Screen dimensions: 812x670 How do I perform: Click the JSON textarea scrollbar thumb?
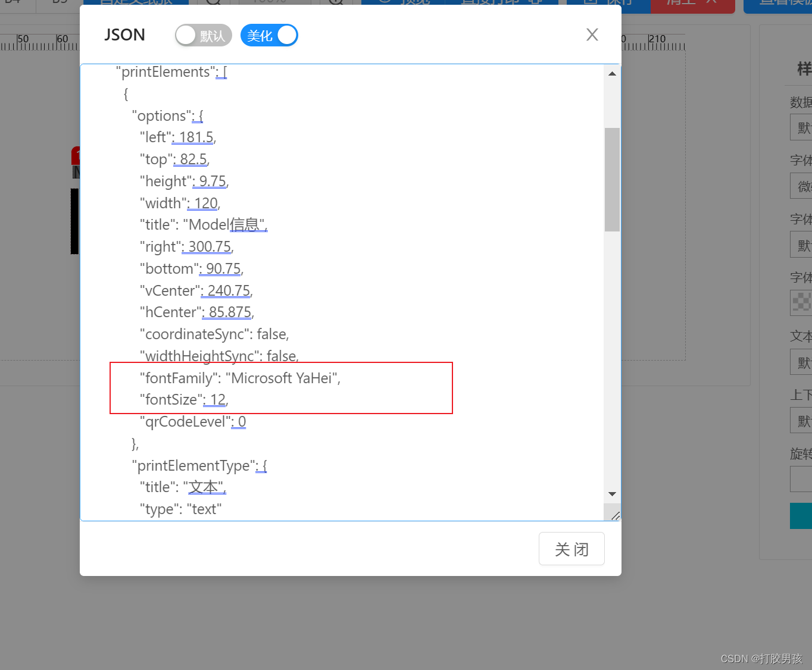[x=612, y=179]
